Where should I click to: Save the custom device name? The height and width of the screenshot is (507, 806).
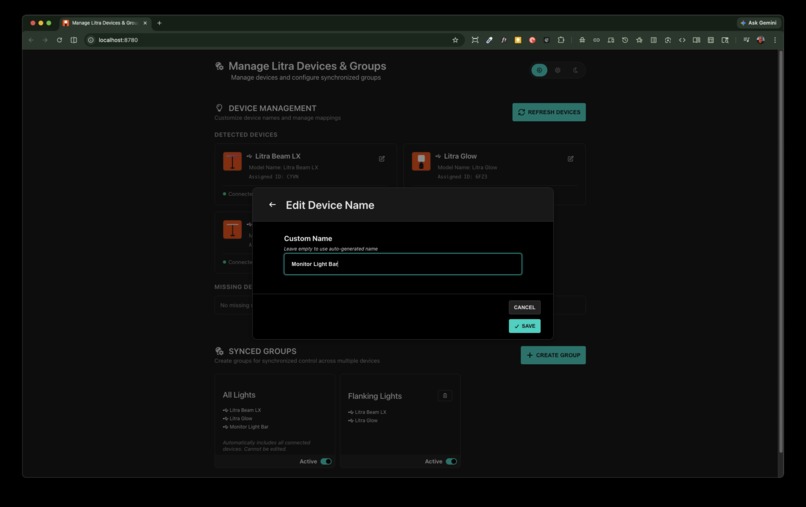click(524, 326)
